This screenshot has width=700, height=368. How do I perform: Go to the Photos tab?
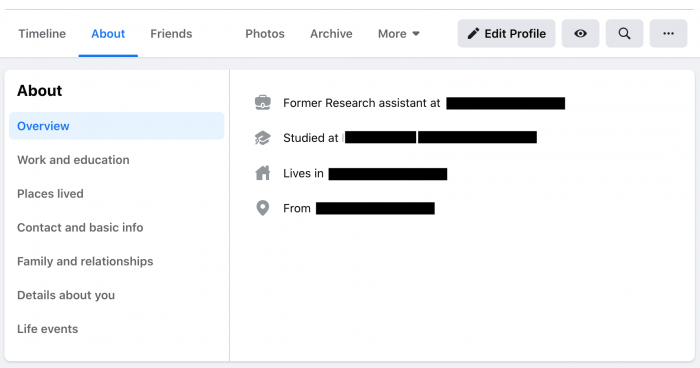tap(265, 33)
